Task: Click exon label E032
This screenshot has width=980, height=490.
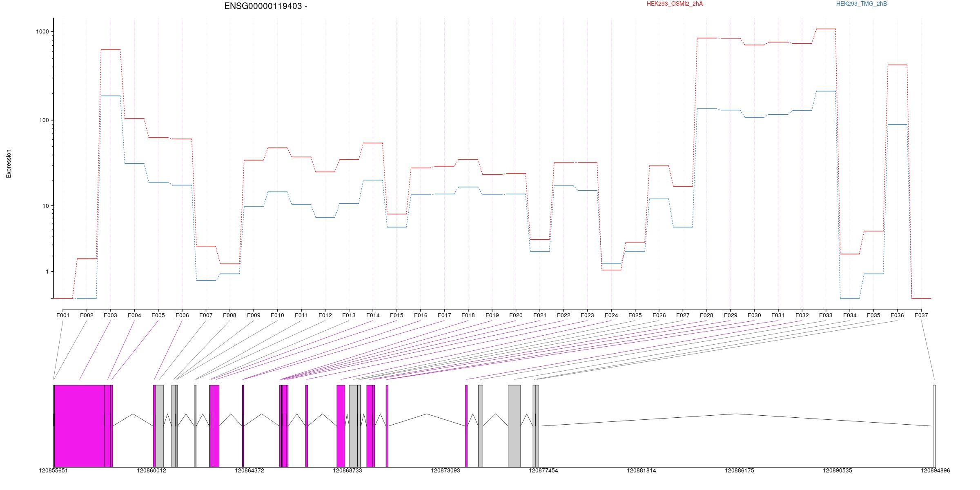Action: pyautogui.click(x=802, y=315)
